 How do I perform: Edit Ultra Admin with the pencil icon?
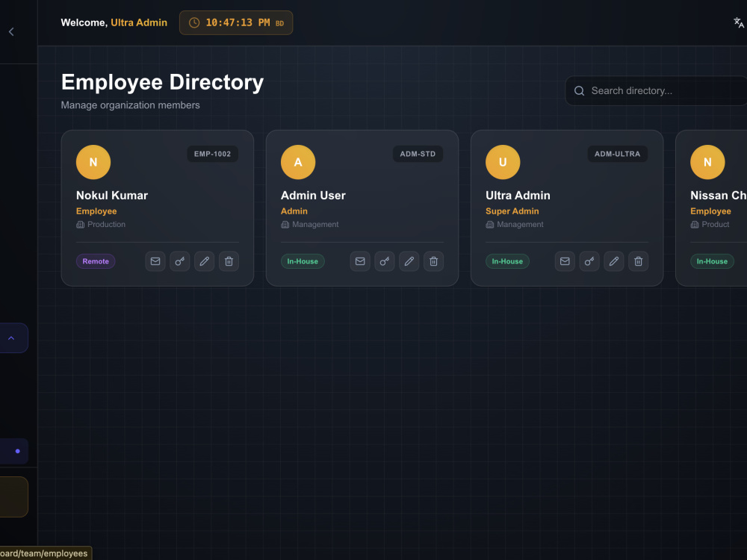614,261
